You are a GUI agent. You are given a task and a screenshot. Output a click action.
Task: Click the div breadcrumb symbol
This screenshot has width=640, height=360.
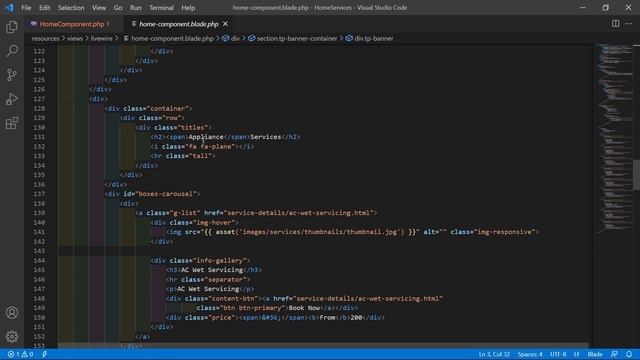231,38
